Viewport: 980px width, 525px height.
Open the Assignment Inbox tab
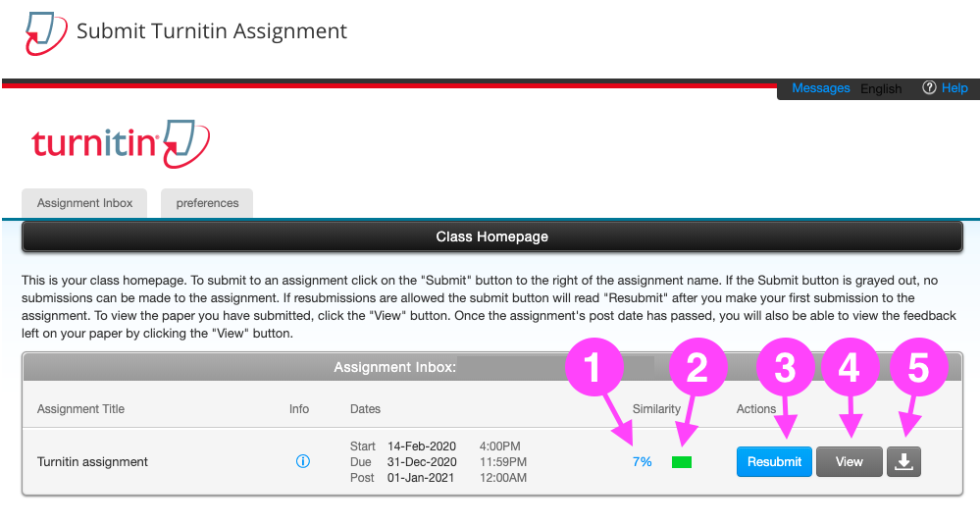(x=84, y=203)
